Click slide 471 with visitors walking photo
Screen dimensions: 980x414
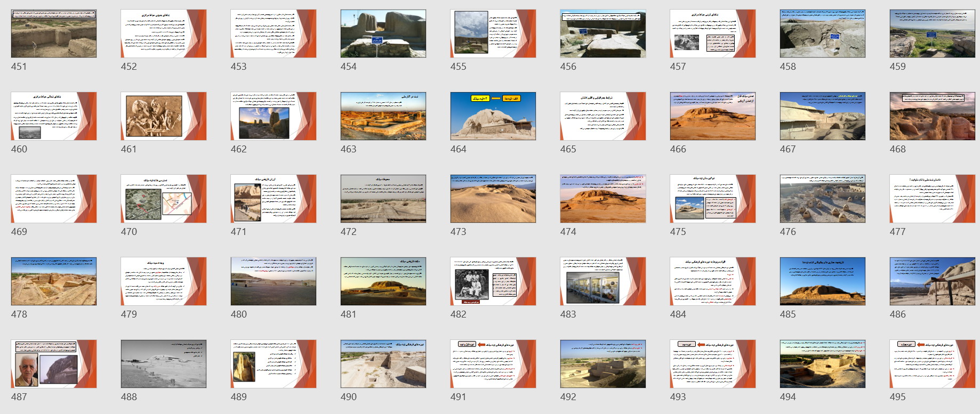point(273,199)
